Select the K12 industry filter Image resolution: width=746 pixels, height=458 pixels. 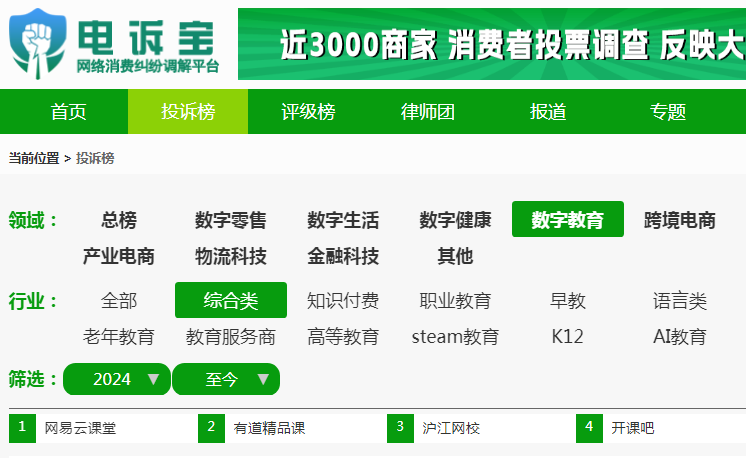(568, 337)
